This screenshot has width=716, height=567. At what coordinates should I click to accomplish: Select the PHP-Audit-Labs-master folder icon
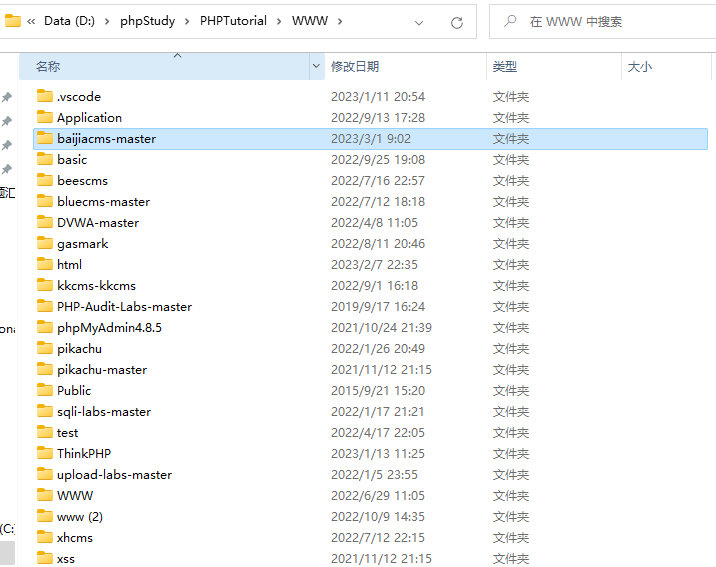coord(45,306)
